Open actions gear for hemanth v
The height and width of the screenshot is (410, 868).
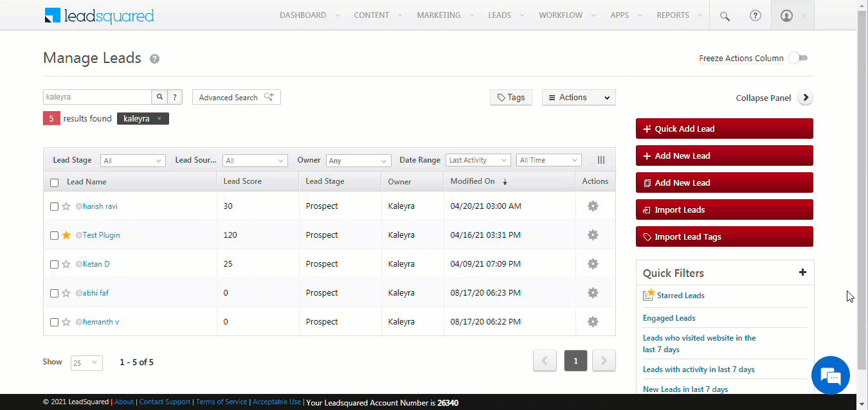[593, 322]
